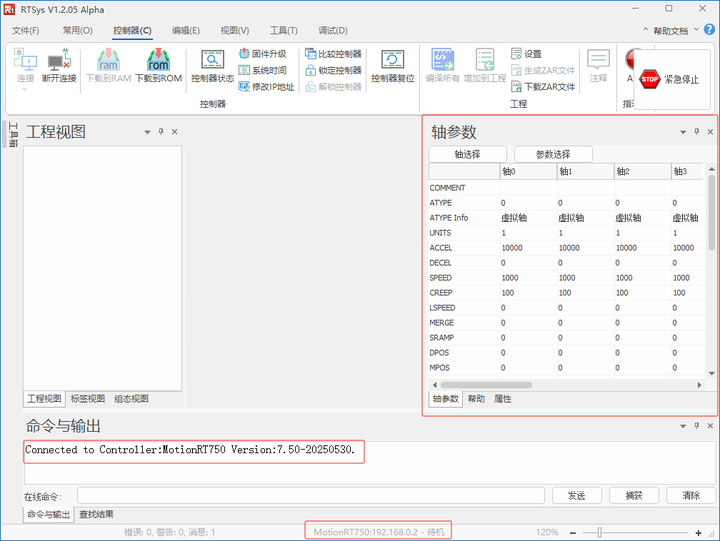This screenshot has height=541, width=720.
Task: Click the 清除 button
Action: (x=691, y=496)
